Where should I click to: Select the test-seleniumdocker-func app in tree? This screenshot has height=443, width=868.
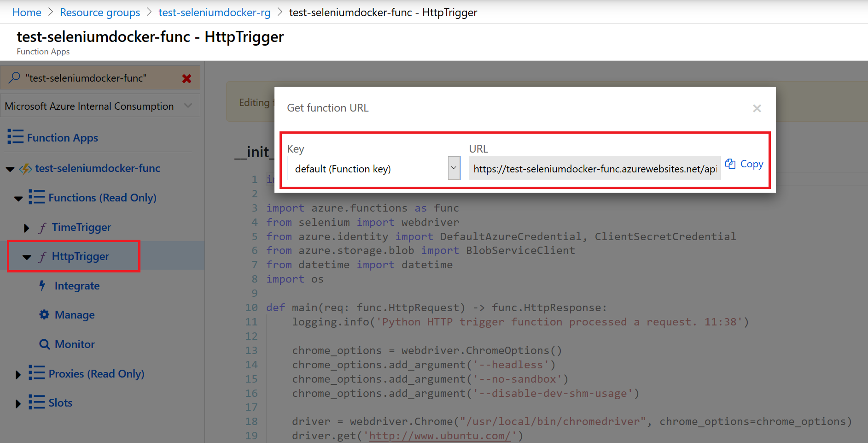[98, 168]
